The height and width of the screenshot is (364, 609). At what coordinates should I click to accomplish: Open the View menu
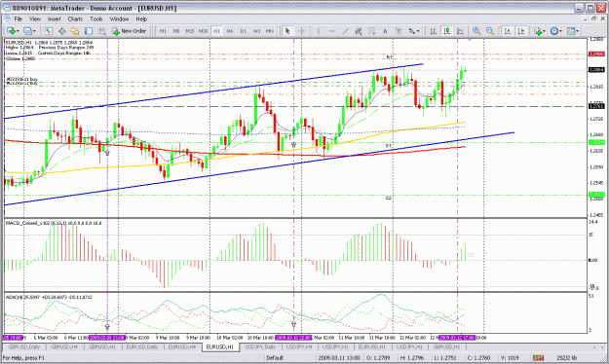[35, 18]
